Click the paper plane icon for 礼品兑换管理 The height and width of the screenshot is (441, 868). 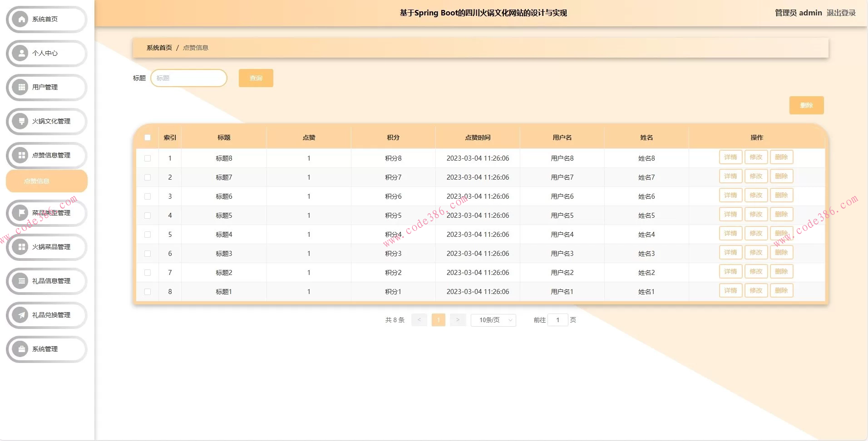click(20, 315)
